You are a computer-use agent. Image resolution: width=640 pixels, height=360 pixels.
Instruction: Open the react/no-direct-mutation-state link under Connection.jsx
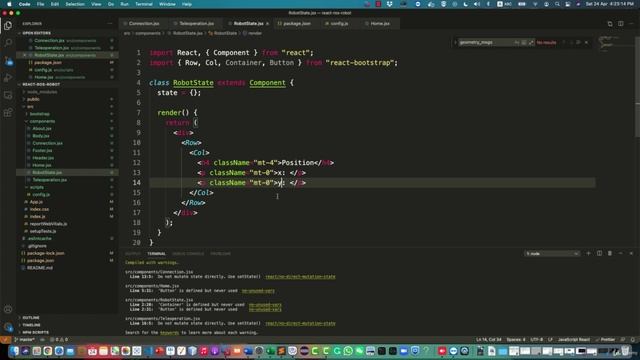(300, 277)
